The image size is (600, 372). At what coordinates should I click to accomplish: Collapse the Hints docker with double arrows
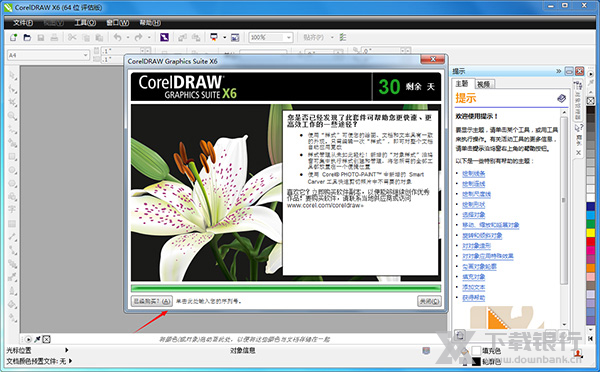pyautogui.click(x=558, y=71)
